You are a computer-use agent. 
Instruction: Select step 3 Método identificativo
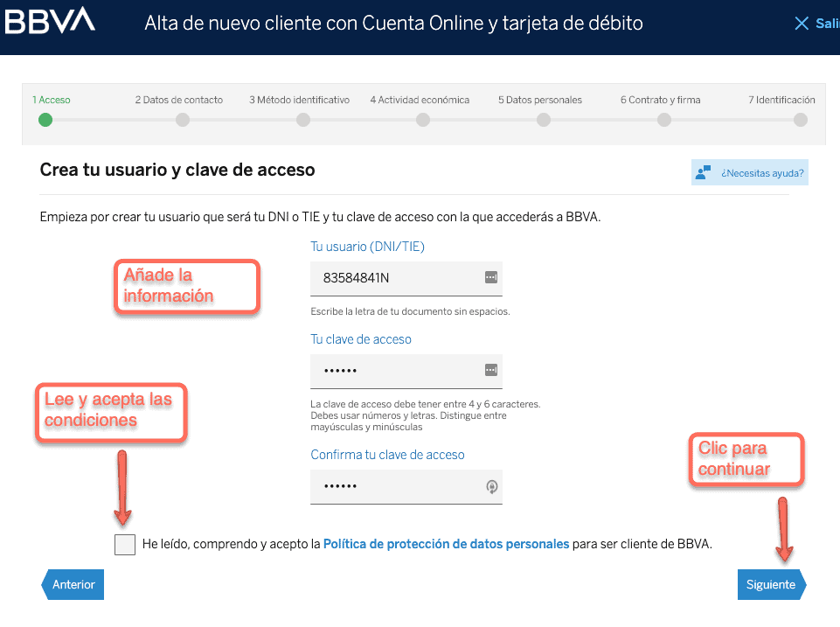(300, 100)
